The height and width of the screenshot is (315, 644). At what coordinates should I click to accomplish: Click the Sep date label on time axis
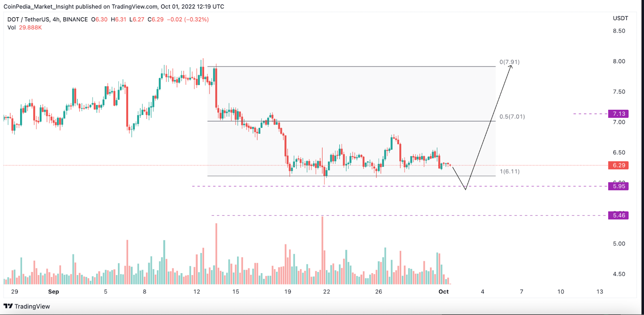coord(53,292)
